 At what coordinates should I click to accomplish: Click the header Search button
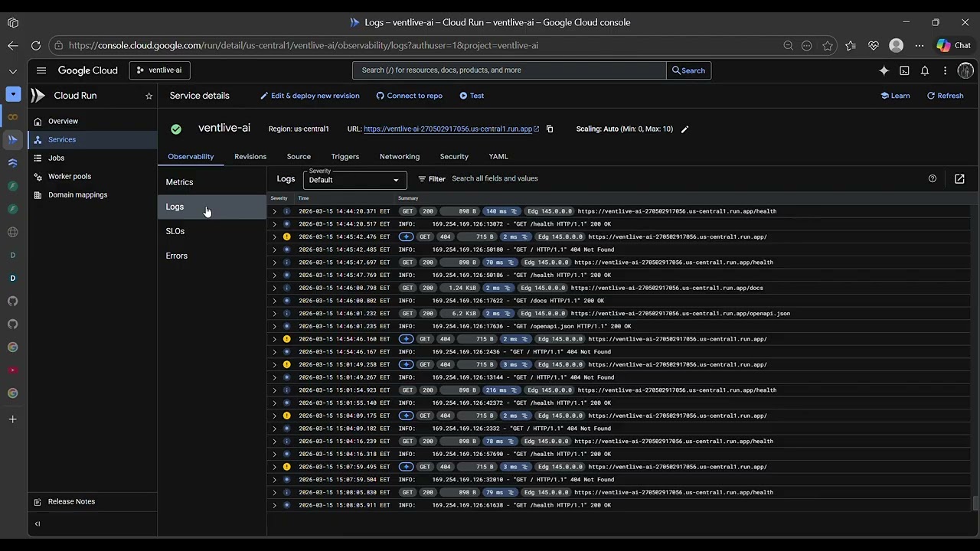pyautogui.click(x=688, y=70)
